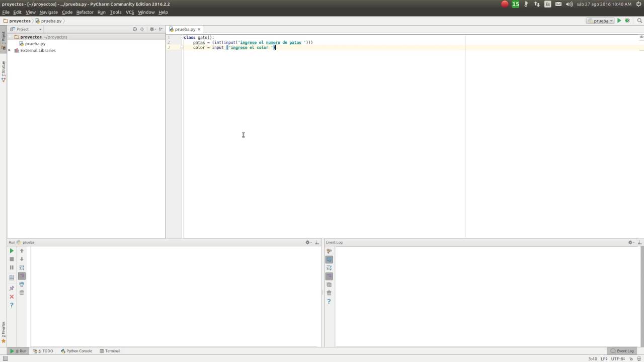Click prueba.py in navigation breadcrumb

tap(48, 21)
